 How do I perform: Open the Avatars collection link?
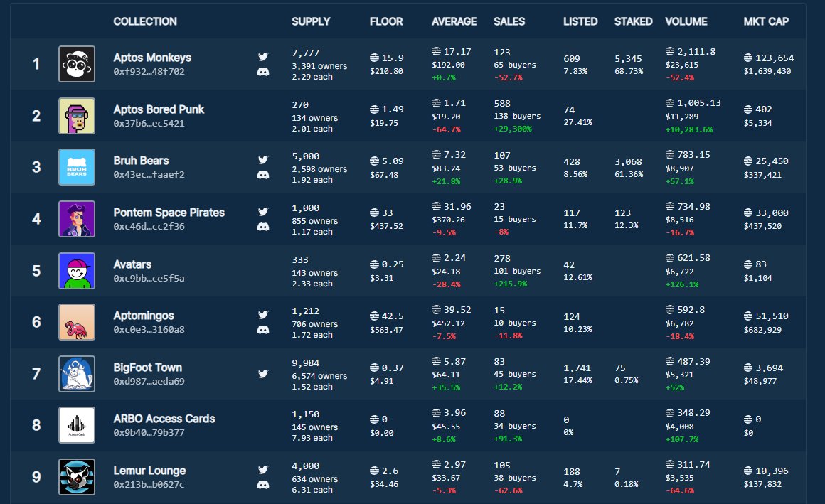tap(132, 264)
